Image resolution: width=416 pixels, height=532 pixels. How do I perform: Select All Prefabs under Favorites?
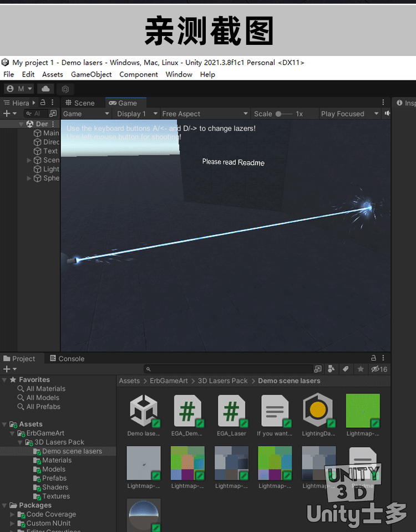(43, 407)
